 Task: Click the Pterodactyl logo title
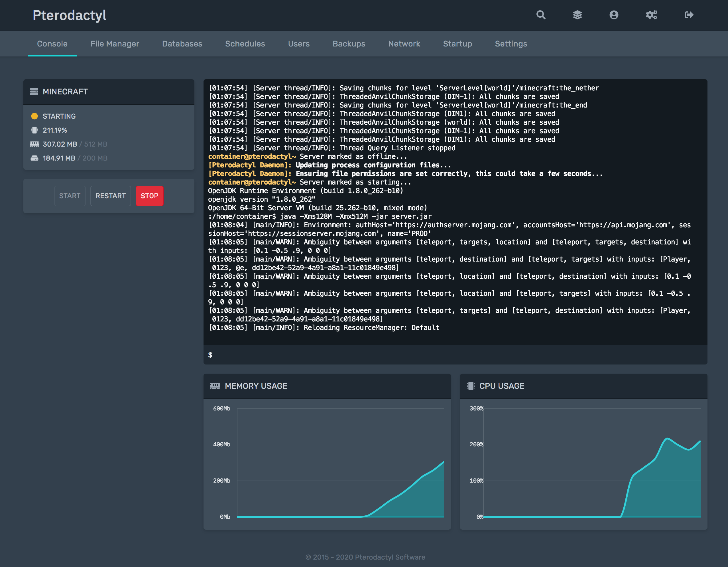pos(69,15)
